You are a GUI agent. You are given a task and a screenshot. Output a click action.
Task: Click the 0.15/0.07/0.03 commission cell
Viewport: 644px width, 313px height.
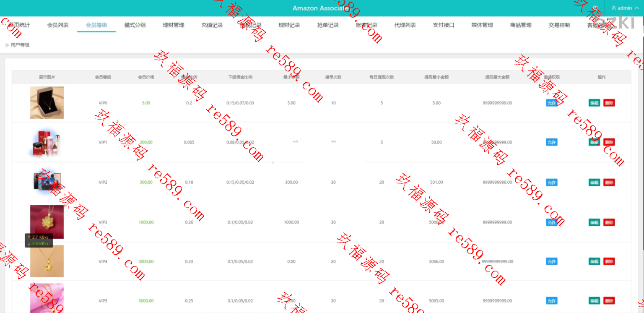240,103
